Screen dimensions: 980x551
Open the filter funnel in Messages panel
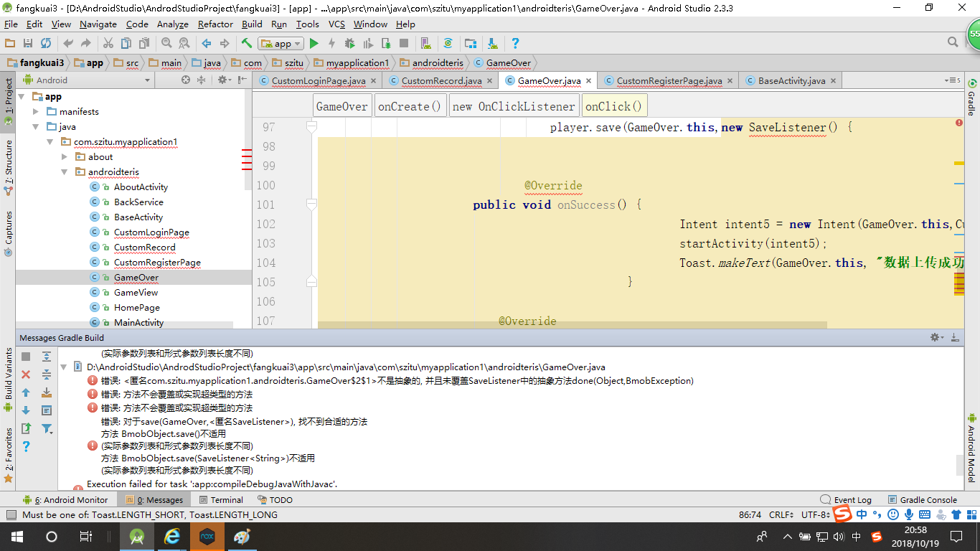[47, 428]
